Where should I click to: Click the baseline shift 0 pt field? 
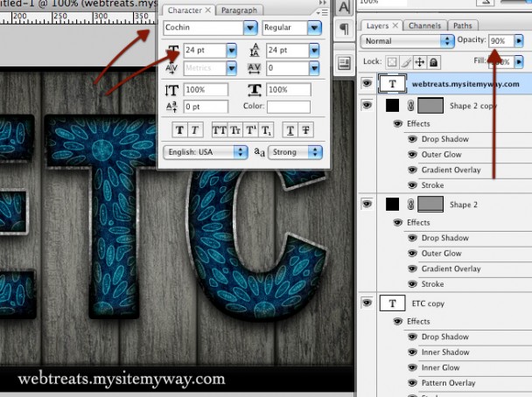(206, 107)
